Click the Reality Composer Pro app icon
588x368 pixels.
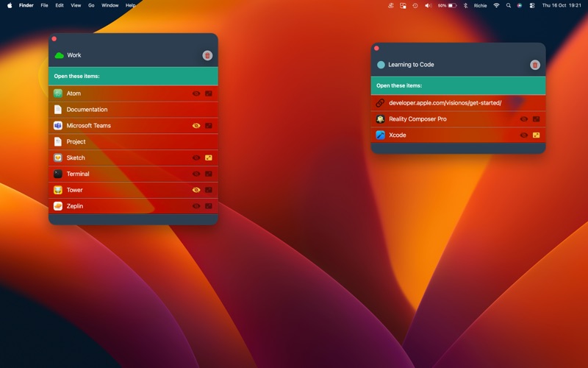pos(380,119)
